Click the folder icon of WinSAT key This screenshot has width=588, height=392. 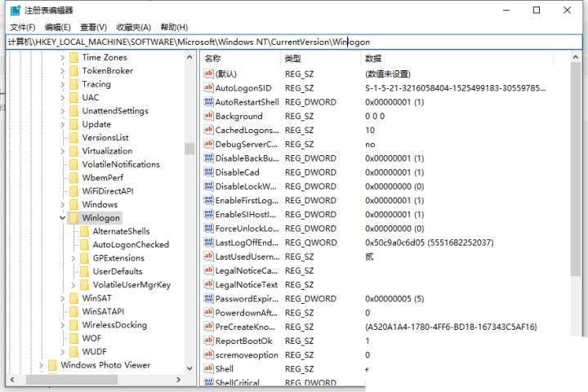74,298
